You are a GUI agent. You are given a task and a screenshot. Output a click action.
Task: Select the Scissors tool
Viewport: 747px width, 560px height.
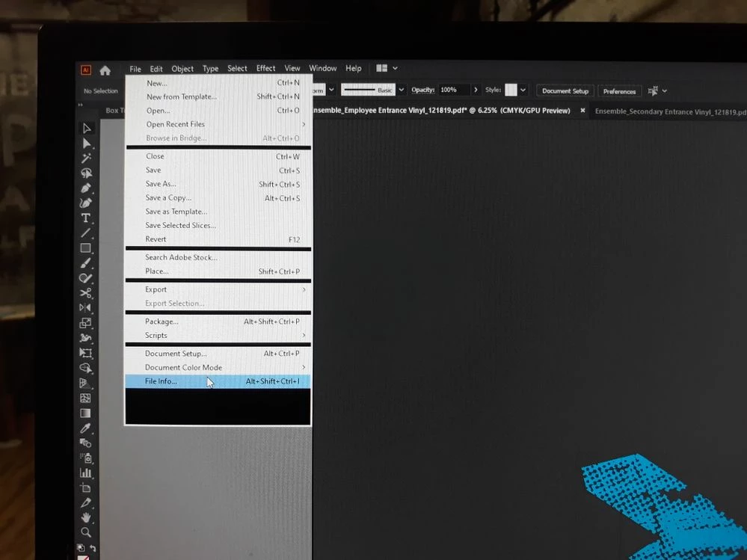coord(86,293)
